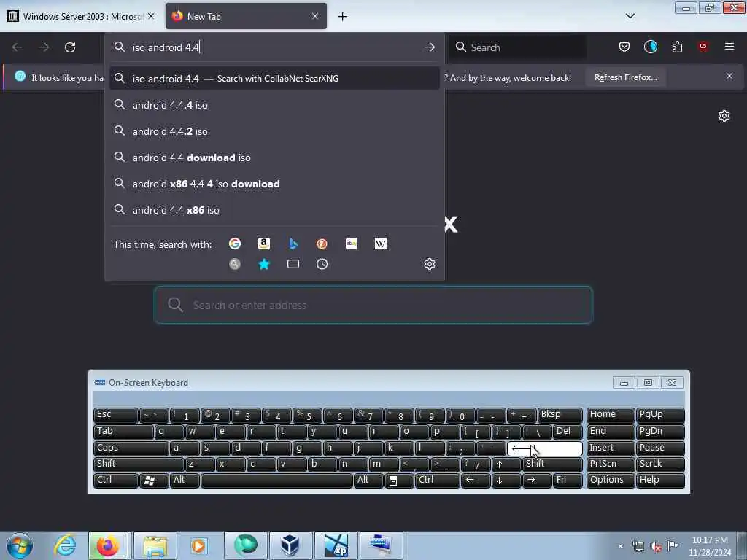Click the address bar with iso android 4.4

coord(274,47)
